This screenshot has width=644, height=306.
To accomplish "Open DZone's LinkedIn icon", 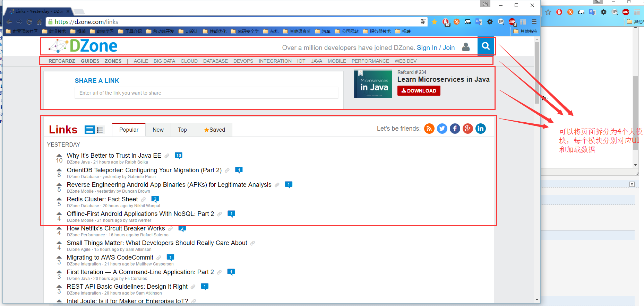I will tap(481, 129).
